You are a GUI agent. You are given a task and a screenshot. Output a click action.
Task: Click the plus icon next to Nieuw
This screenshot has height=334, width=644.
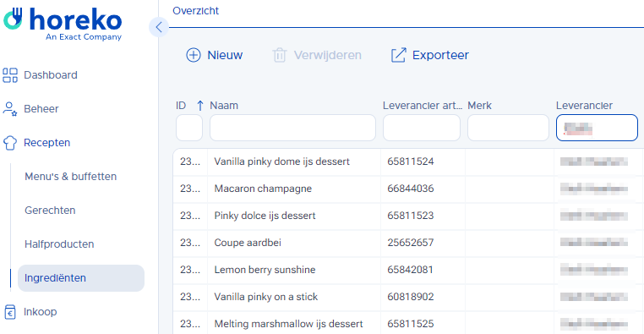(x=194, y=55)
